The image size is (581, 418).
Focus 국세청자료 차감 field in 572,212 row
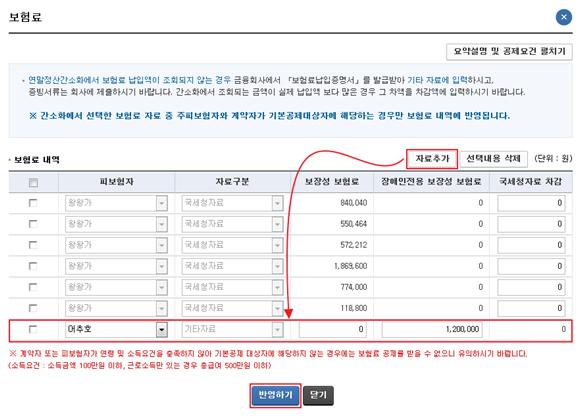click(x=531, y=245)
